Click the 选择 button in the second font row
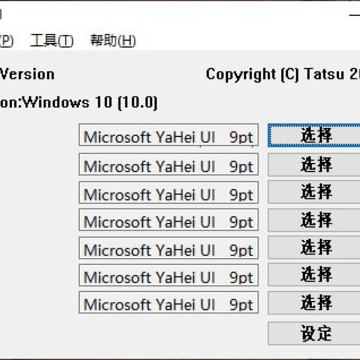Viewport: 360px width, 360px height. pos(314,164)
